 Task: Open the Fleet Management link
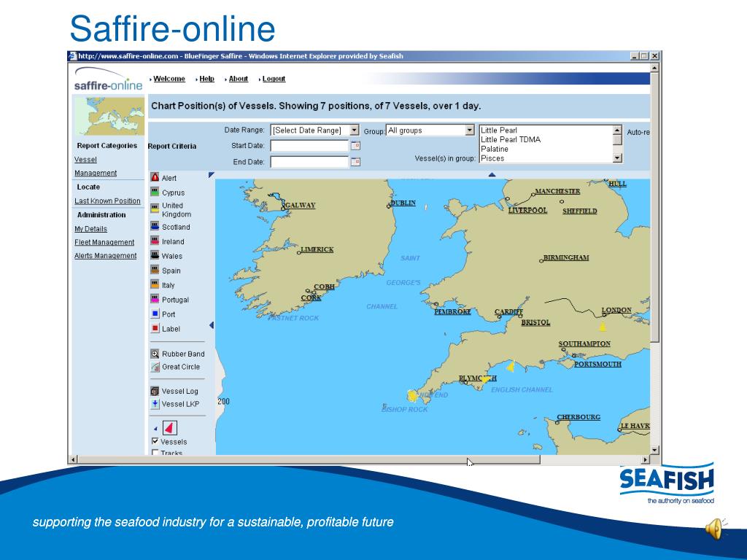pos(104,242)
